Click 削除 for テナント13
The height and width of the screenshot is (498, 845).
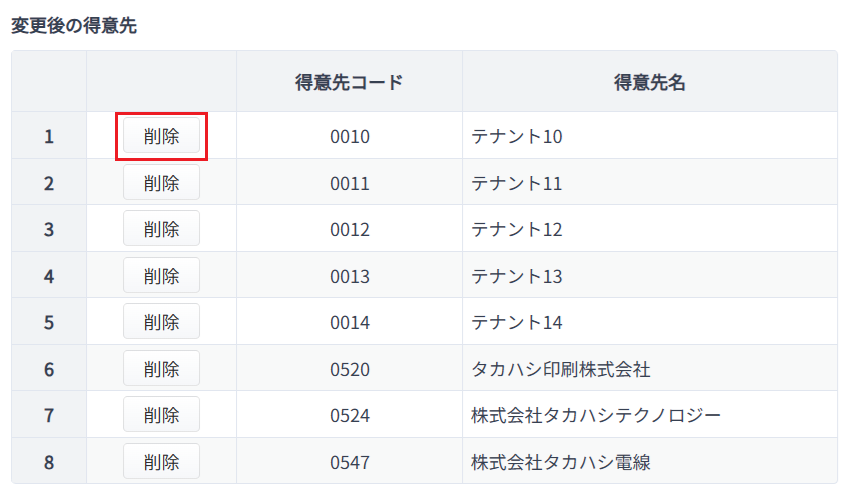point(161,275)
